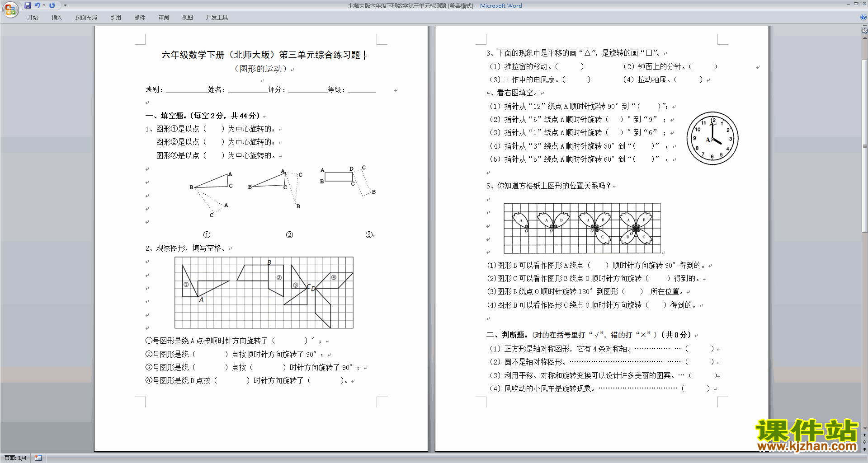Click the line 2、观察图形，填写空格
Image resolution: width=868 pixels, height=463 pixels.
point(186,248)
